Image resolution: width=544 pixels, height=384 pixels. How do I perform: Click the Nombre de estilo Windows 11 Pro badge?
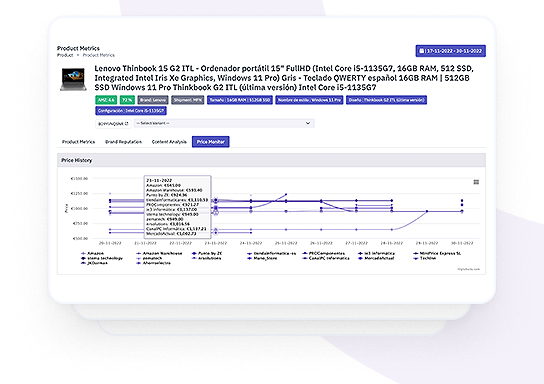click(309, 100)
